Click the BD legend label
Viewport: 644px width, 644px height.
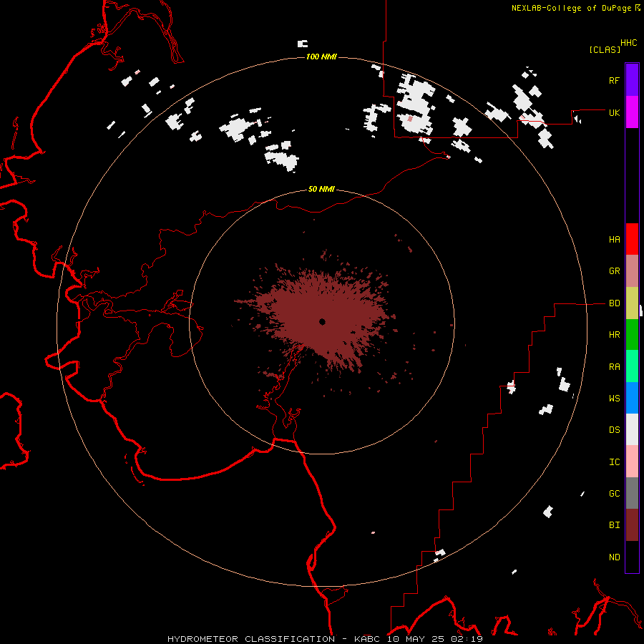(614, 303)
